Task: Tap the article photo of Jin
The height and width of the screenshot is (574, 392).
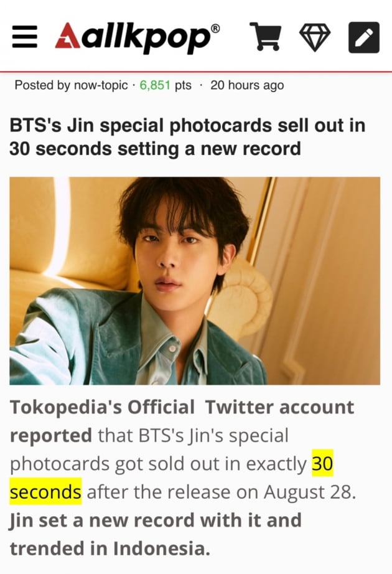Action: [195, 281]
